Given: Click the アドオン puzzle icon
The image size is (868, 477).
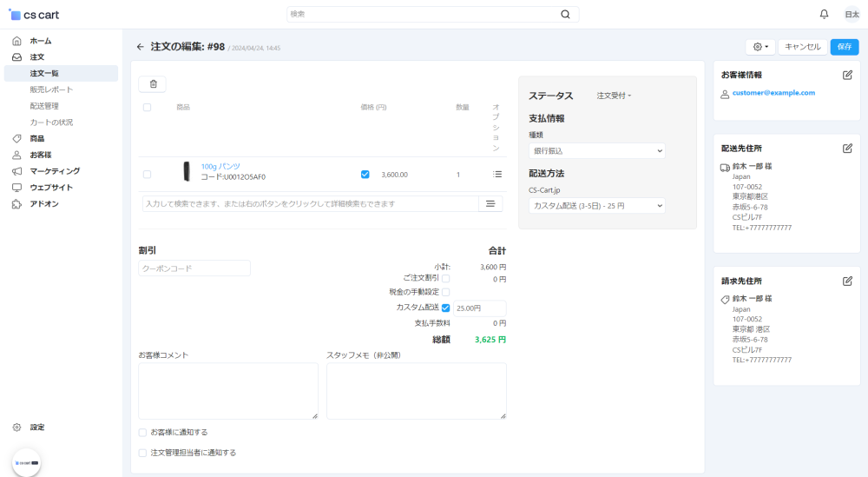Looking at the screenshot, I should [17, 204].
